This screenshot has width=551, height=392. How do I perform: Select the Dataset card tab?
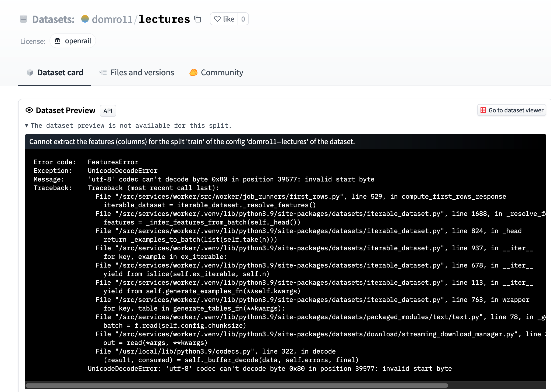61,72
